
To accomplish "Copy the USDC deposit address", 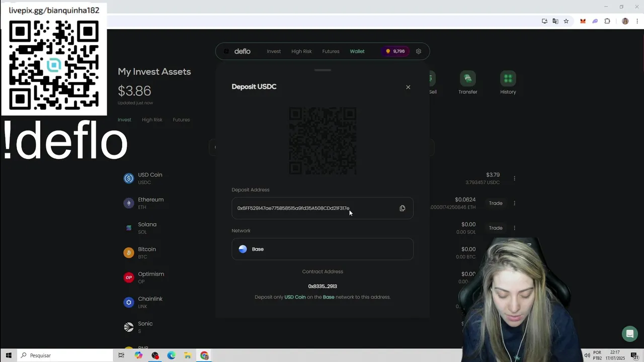I will click(402, 208).
